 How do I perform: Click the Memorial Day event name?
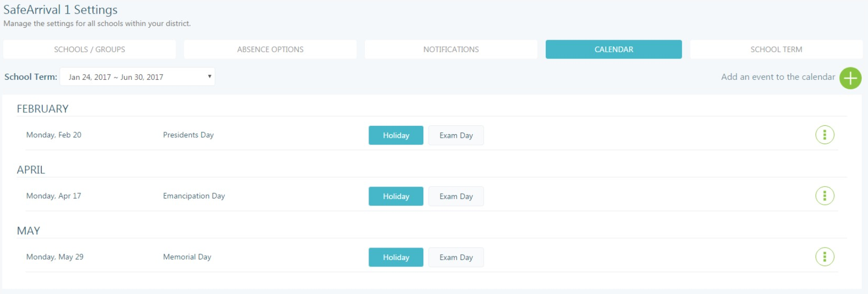click(x=187, y=257)
